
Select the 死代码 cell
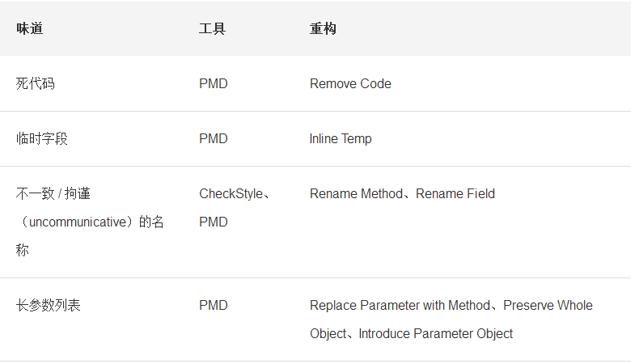click(36, 83)
